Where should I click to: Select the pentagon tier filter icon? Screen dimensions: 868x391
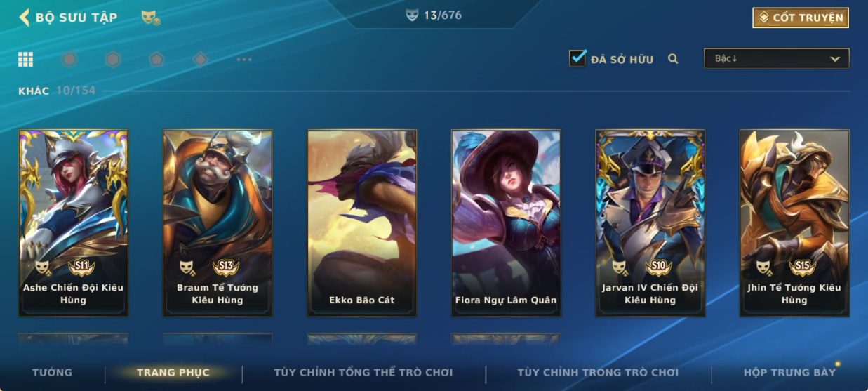click(x=156, y=60)
